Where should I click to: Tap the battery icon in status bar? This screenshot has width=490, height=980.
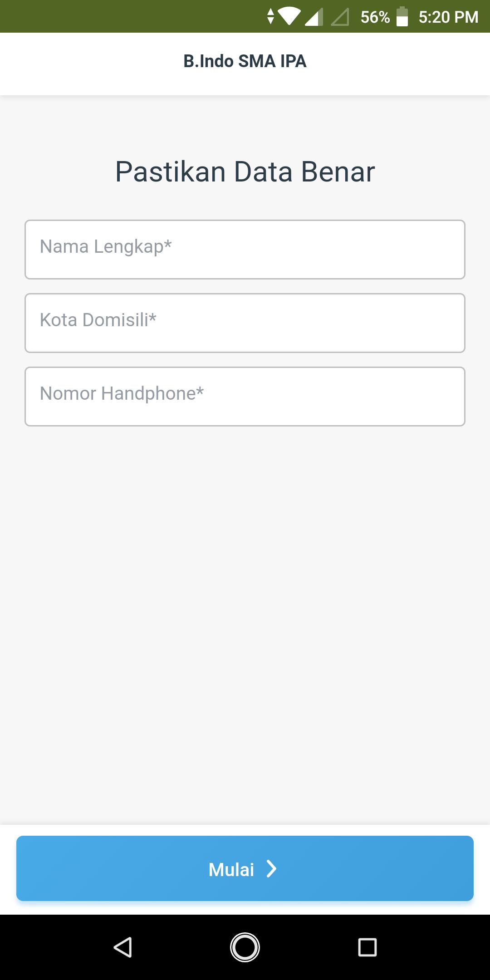[x=402, y=17]
